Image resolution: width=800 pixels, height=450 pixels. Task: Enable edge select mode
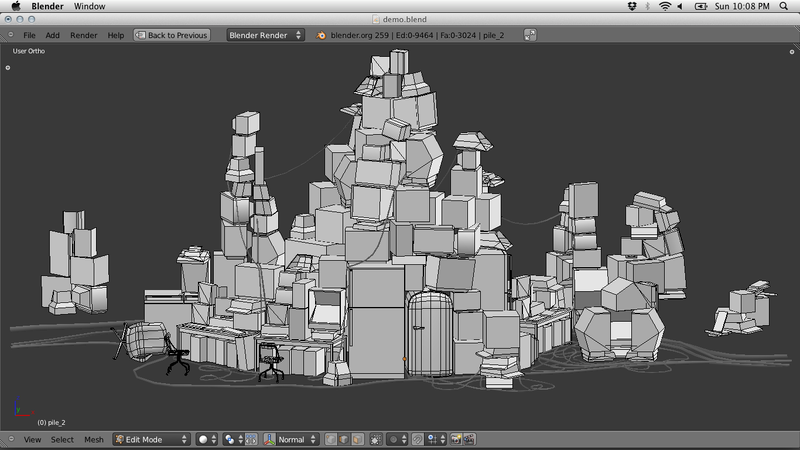coord(344,439)
